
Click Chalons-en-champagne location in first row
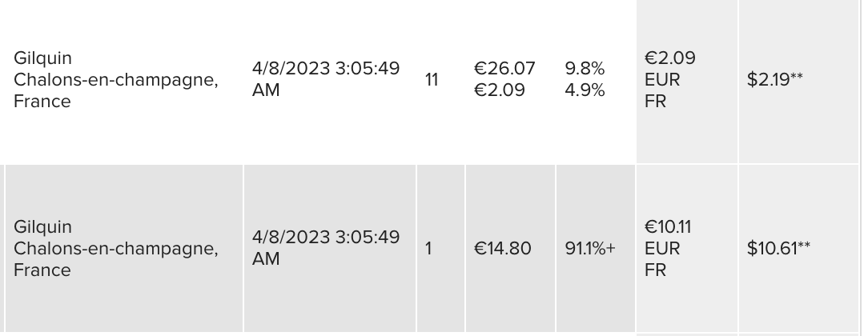click(x=115, y=80)
